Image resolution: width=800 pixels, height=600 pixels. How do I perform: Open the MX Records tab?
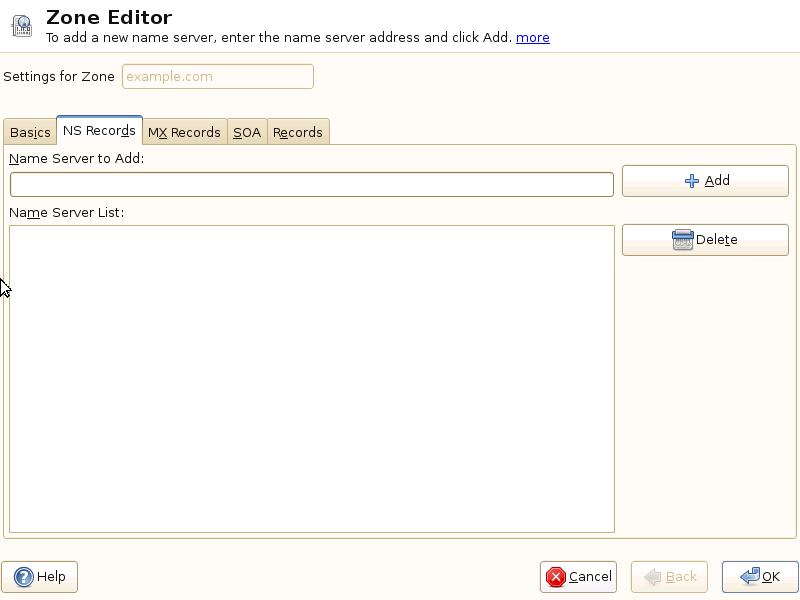[184, 132]
